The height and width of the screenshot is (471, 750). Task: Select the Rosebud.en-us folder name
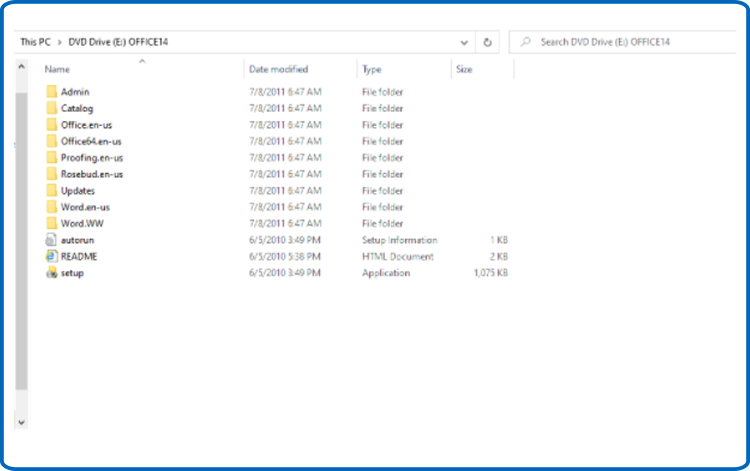click(x=92, y=174)
